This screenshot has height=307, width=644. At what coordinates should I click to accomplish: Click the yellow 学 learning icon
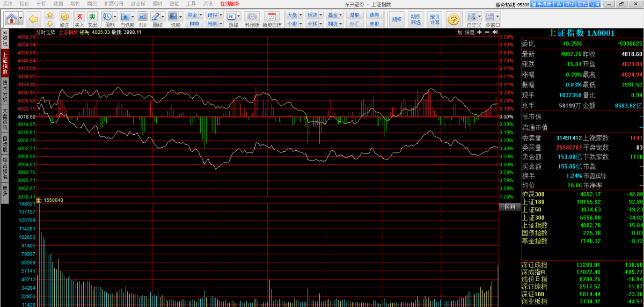click(x=453, y=19)
